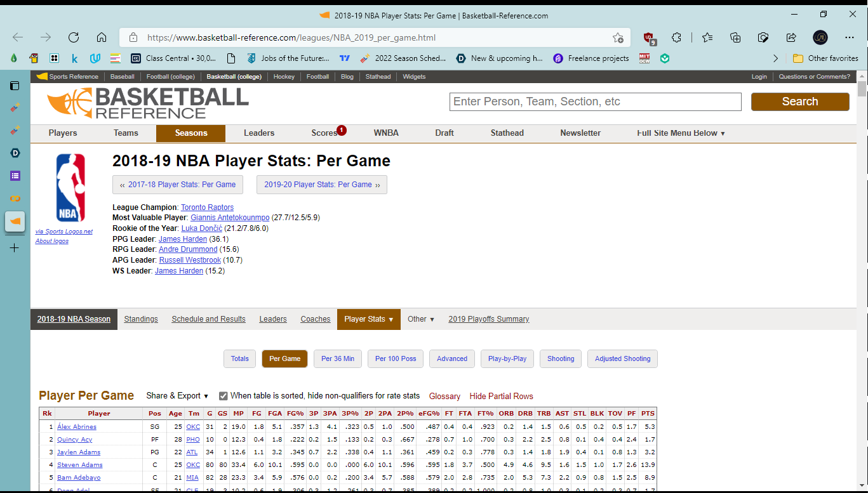Click the Basketball Reference site logo

coord(147,103)
